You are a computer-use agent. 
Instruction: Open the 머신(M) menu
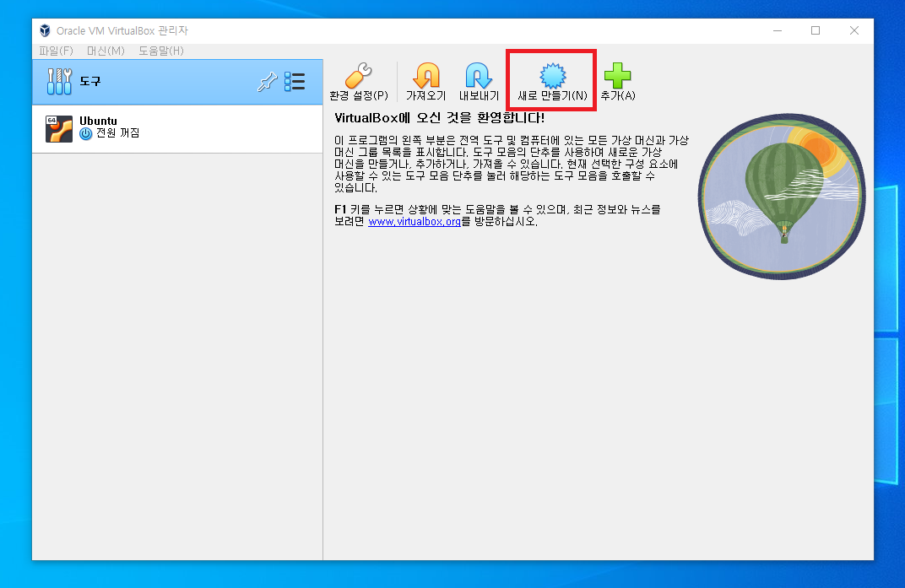[x=106, y=51]
